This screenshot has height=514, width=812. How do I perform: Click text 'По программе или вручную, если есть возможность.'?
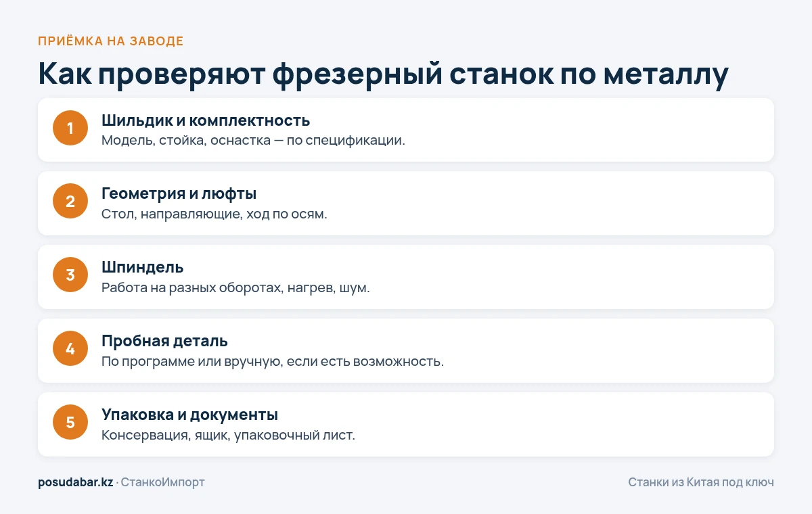tap(273, 362)
